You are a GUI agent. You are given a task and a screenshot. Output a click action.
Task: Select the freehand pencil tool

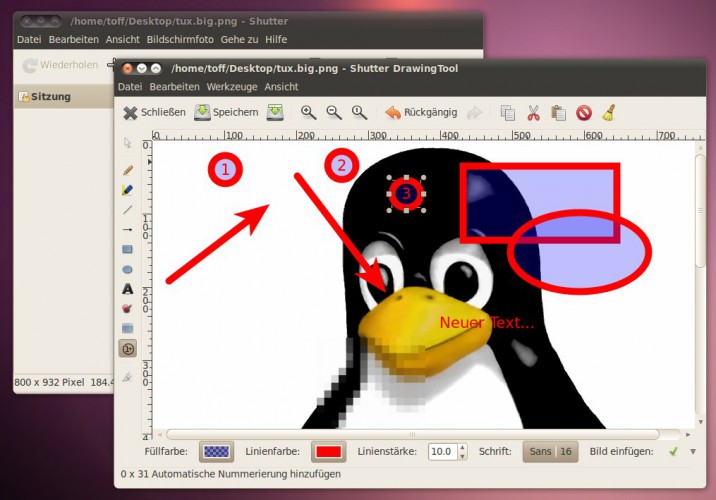pos(127,170)
